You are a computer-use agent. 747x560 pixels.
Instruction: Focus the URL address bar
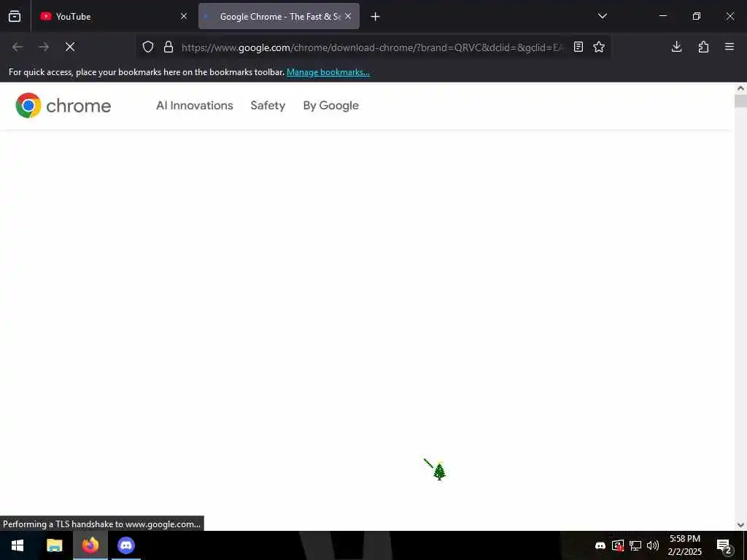point(373,47)
